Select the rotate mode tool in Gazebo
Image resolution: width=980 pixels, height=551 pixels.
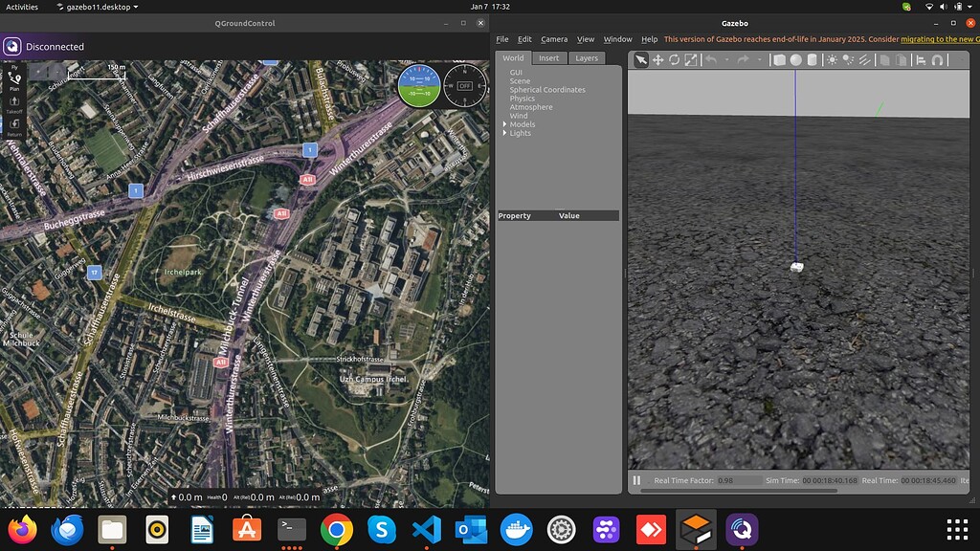point(674,60)
